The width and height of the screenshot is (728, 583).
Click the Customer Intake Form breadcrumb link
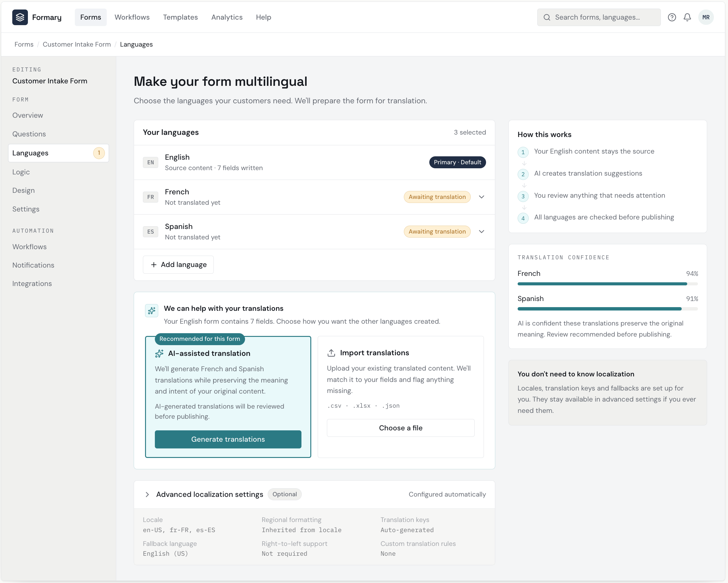pyautogui.click(x=77, y=44)
